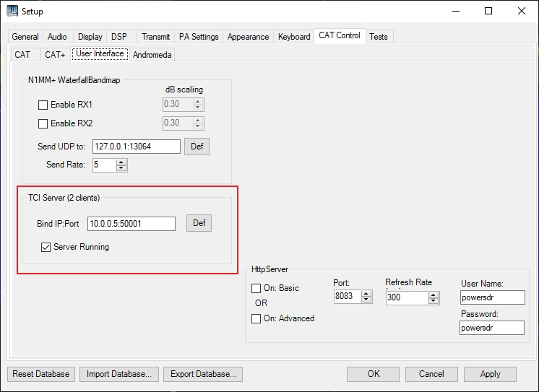Uncheck the TCI Server Running checkbox
The width and height of the screenshot is (539, 392).
pos(46,247)
